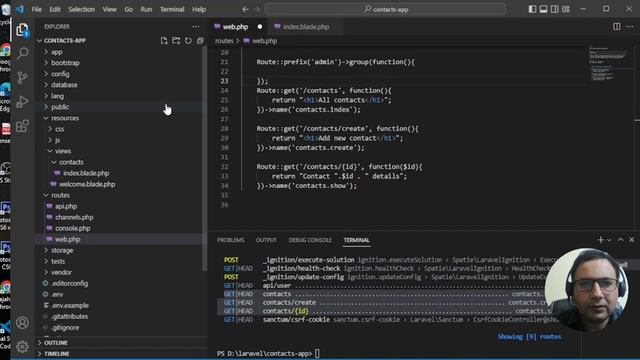The width and height of the screenshot is (640, 360).
Task: Select the Terminal panel tab
Action: click(356, 240)
